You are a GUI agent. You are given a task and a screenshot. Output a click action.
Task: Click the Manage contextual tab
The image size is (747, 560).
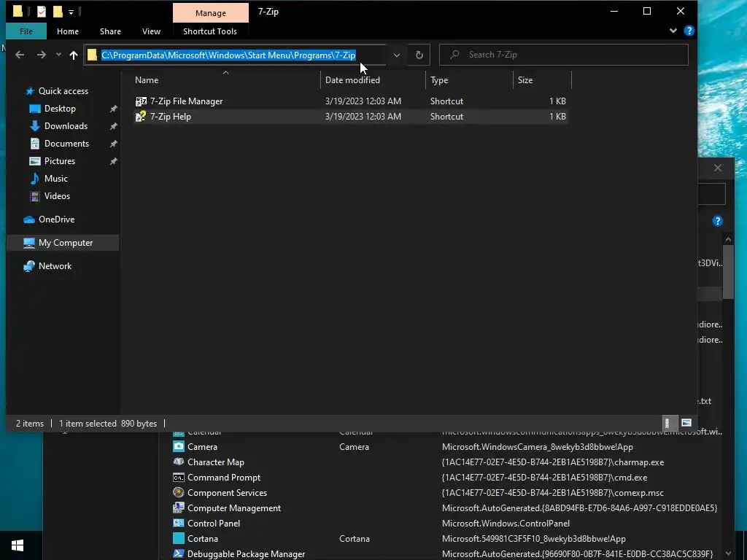211,13
